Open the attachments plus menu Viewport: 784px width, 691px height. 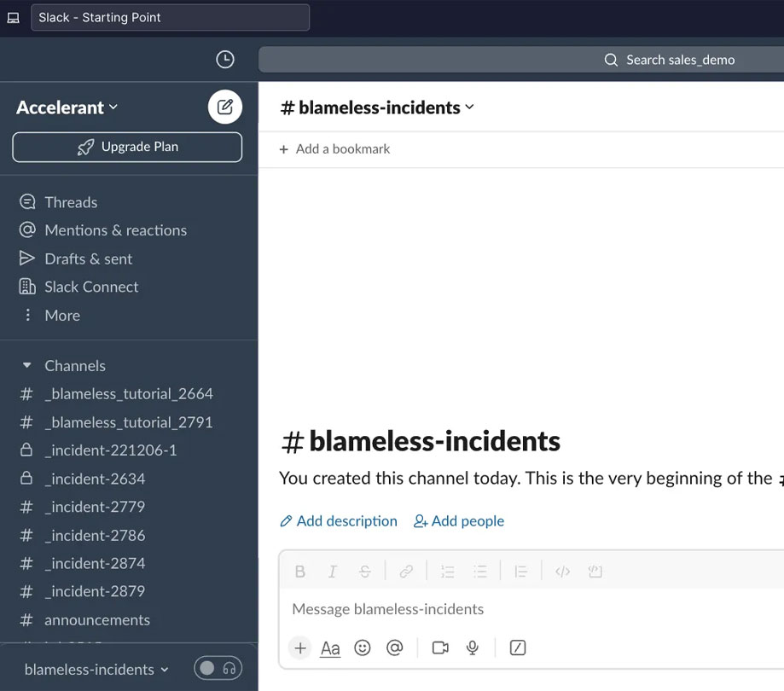point(300,648)
